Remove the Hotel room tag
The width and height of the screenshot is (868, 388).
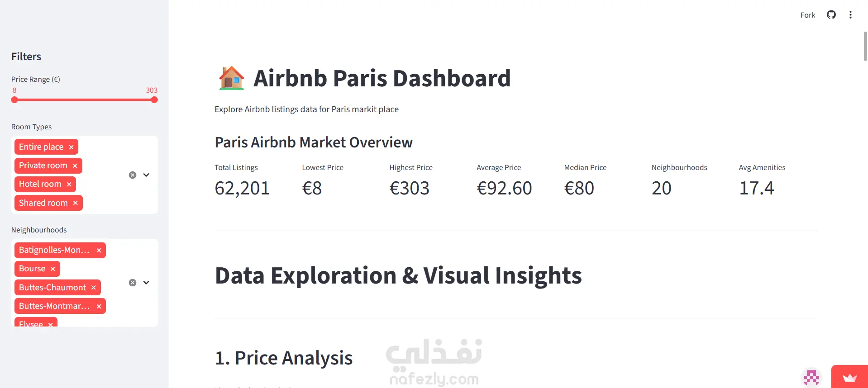[x=69, y=185]
